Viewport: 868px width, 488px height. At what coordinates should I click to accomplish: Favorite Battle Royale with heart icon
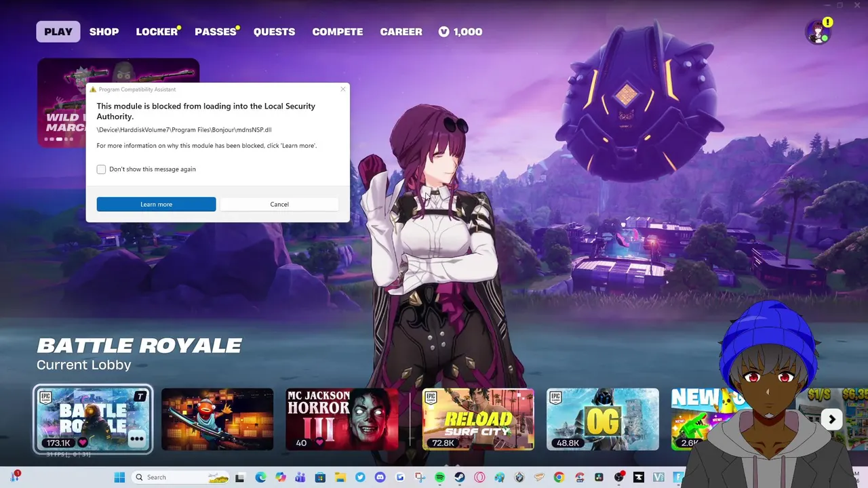click(x=83, y=443)
